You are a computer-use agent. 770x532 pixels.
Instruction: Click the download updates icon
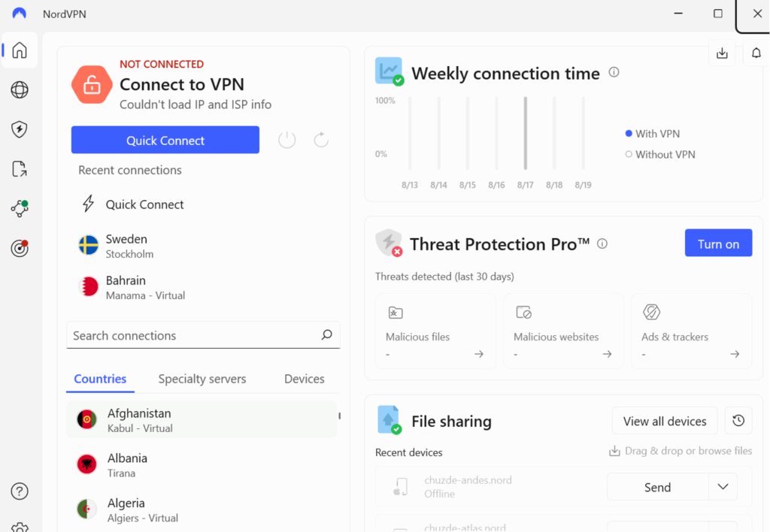click(x=722, y=53)
